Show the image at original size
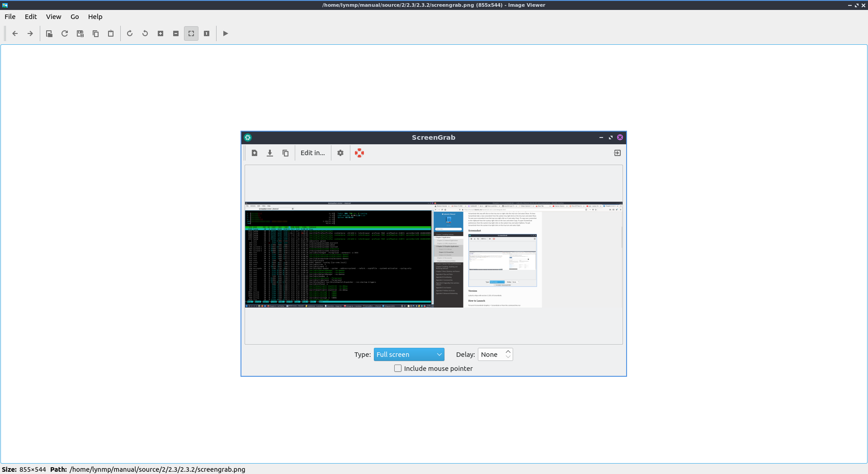Viewport: 868px width, 474px height. [x=207, y=33]
